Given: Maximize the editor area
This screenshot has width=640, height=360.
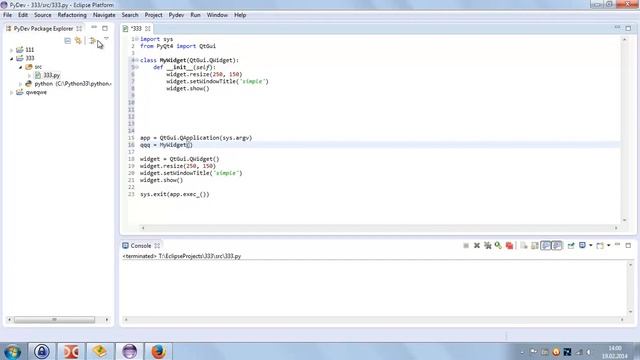Looking at the screenshot, I should click(x=628, y=28).
